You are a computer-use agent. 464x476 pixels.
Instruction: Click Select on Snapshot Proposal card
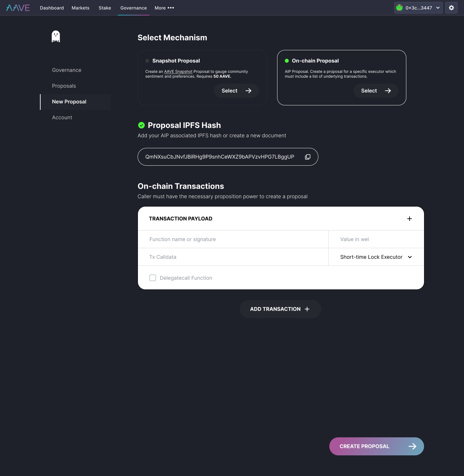[237, 91]
